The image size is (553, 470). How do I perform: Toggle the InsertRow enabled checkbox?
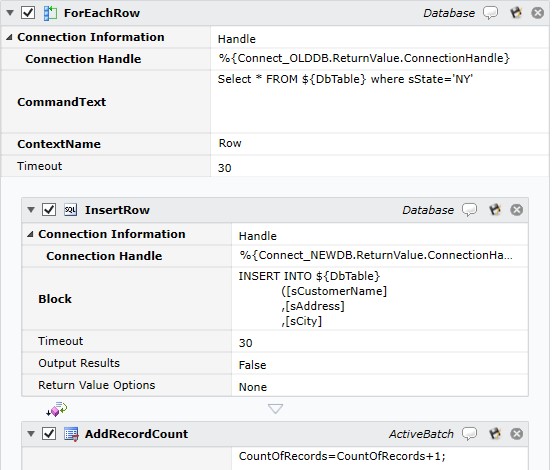pyautogui.click(x=49, y=210)
